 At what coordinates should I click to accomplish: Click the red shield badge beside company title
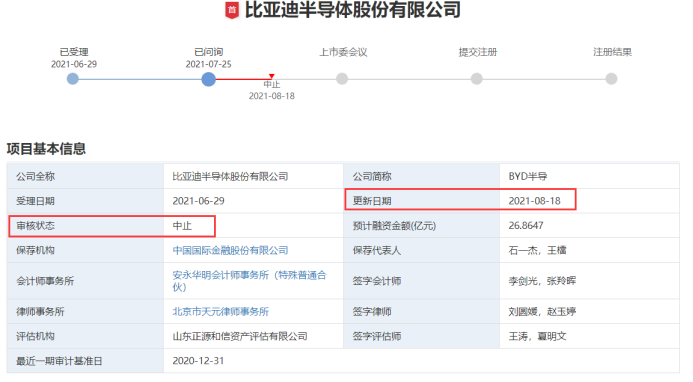(x=232, y=10)
